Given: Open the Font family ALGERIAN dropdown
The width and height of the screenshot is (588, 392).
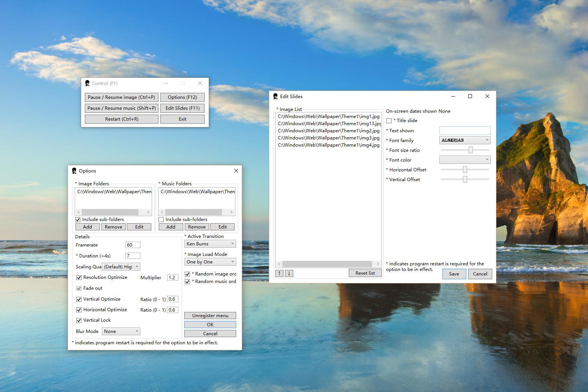Looking at the screenshot, I should click(x=465, y=140).
